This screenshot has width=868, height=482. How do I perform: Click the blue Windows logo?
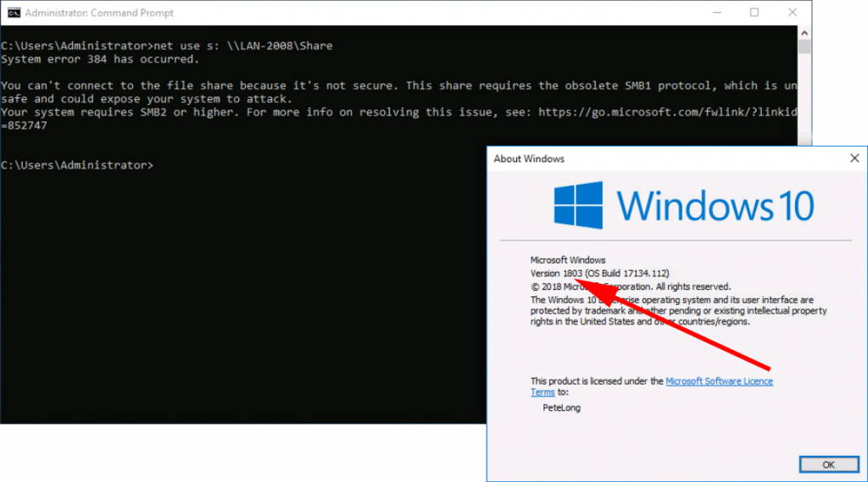tap(578, 205)
